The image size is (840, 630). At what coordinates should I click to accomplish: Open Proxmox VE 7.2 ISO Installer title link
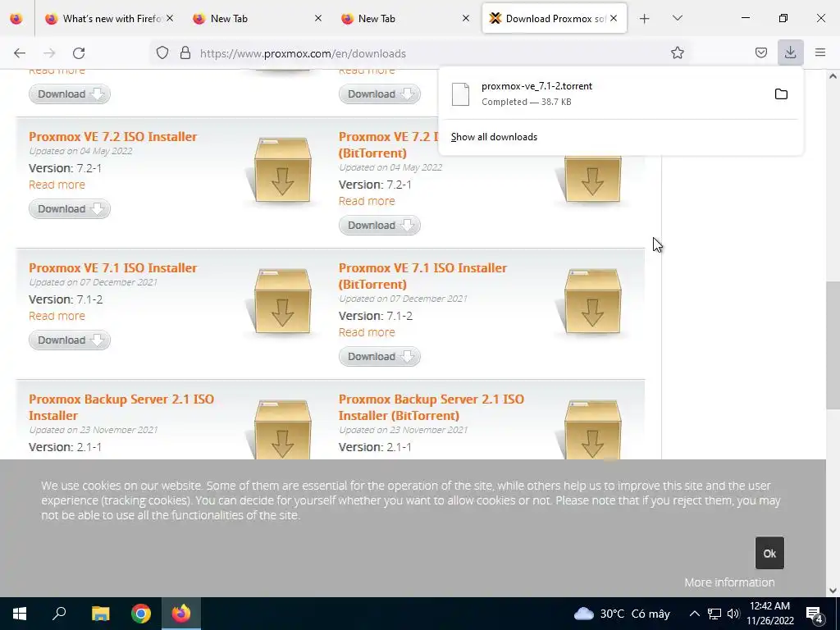(x=113, y=137)
